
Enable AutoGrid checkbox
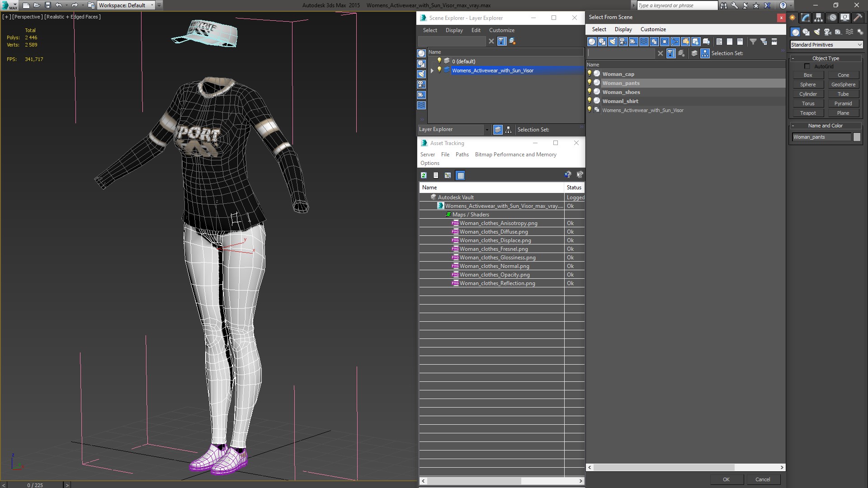pos(807,66)
